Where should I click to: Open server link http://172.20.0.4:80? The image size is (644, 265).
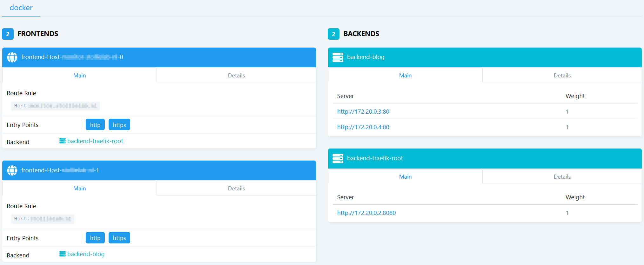click(363, 127)
